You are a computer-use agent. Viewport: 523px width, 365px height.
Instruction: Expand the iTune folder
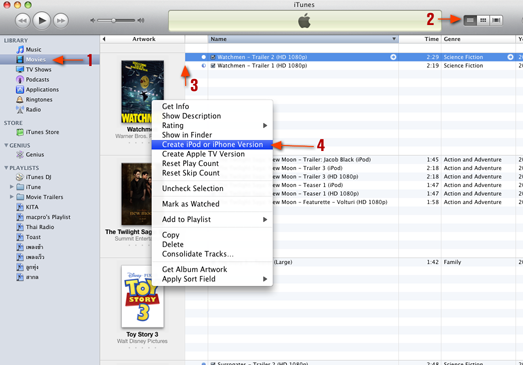tap(12, 187)
